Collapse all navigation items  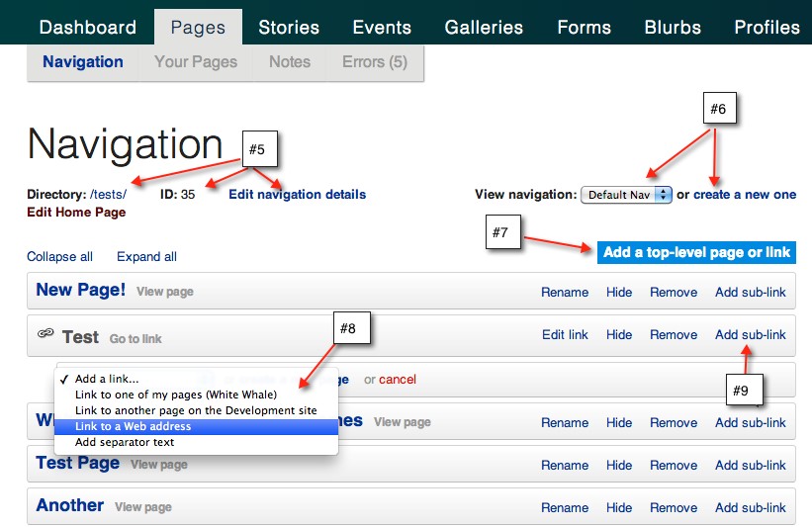[x=59, y=257]
